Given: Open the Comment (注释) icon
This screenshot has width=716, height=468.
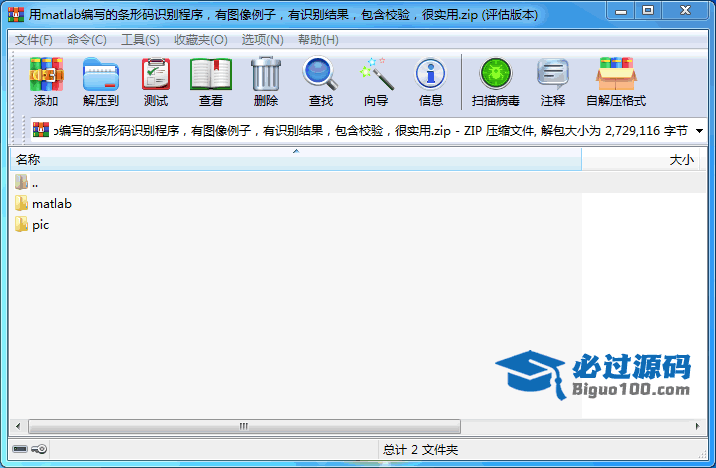Looking at the screenshot, I should click(x=553, y=74).
